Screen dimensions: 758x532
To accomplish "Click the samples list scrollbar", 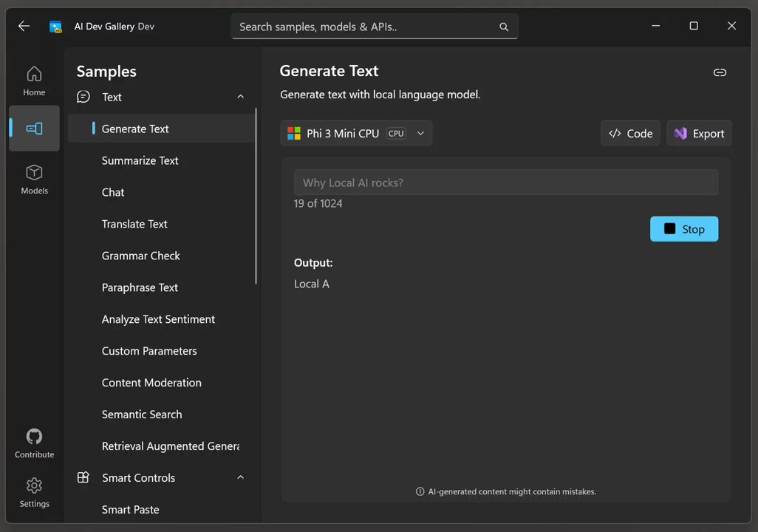I will click(x=256, y=197).
